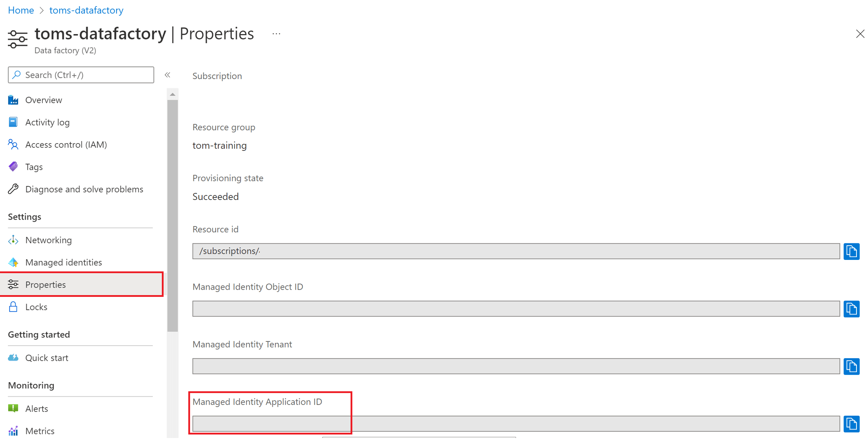
Task: Copy the Managed Identity Application ID
Action: coord(851,424)
